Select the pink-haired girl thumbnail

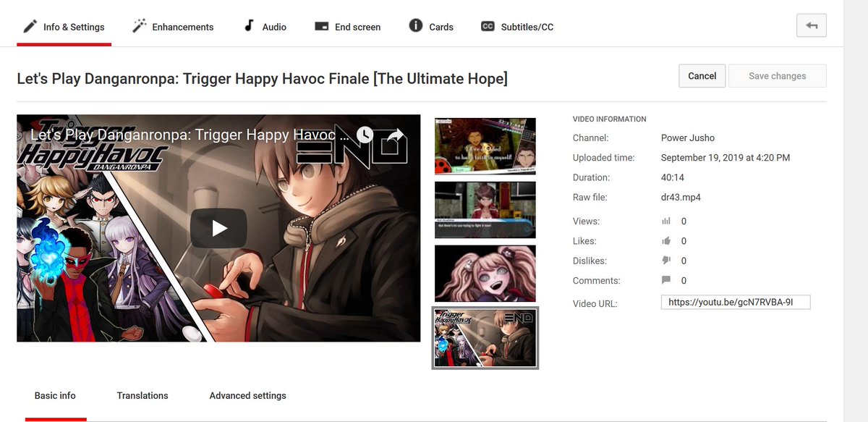pos(485,274)
